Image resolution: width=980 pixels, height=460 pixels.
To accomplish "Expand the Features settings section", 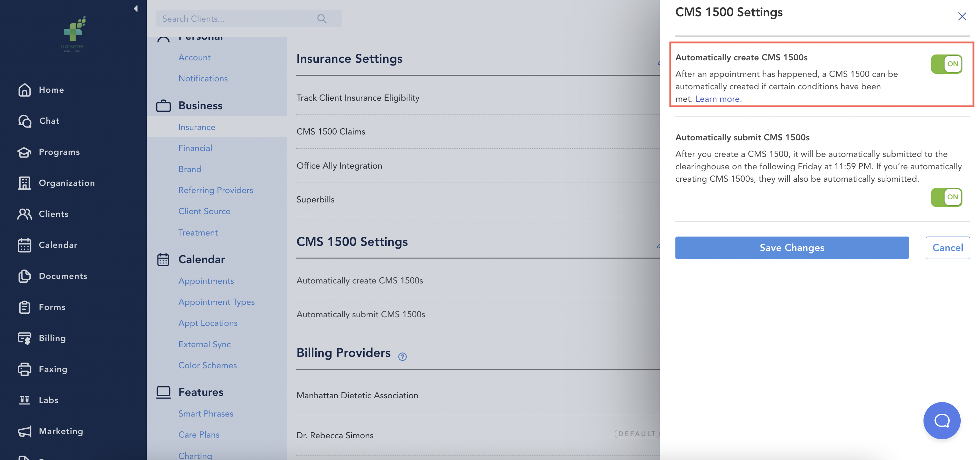I will [x=201, y=392].
